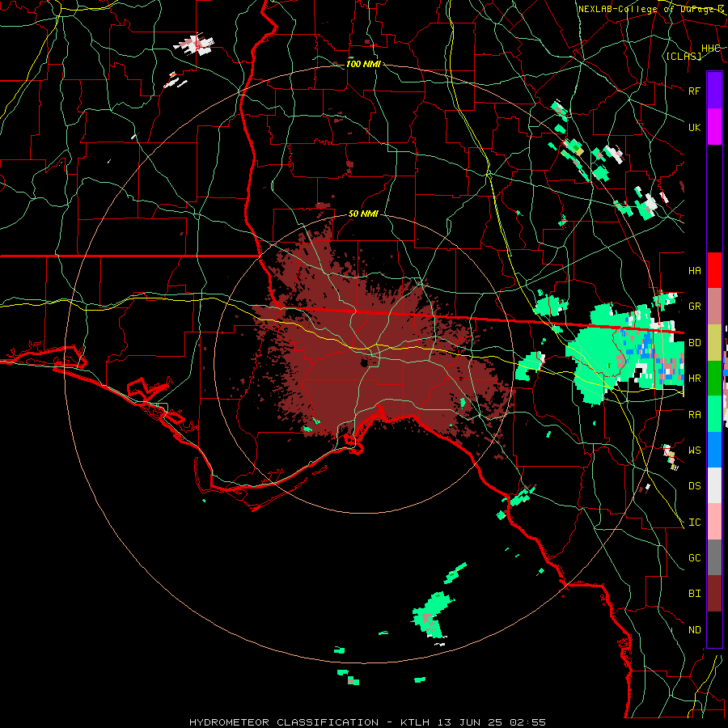
Task: Click the "WS" legend label
Action: (x=695, y=451)
